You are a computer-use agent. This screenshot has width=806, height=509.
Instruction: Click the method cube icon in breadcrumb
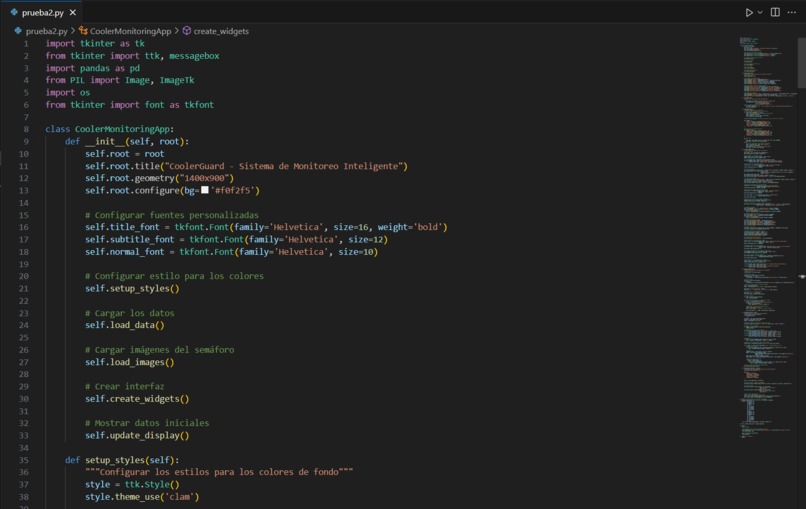[x=187, y=31]
